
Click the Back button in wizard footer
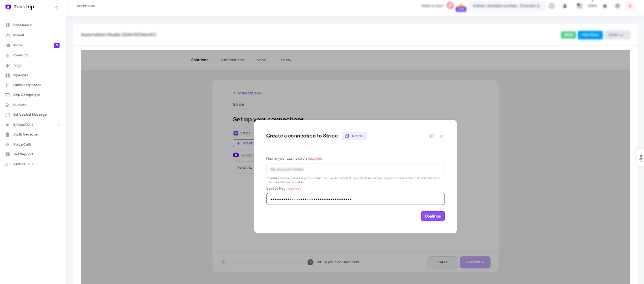443,262
